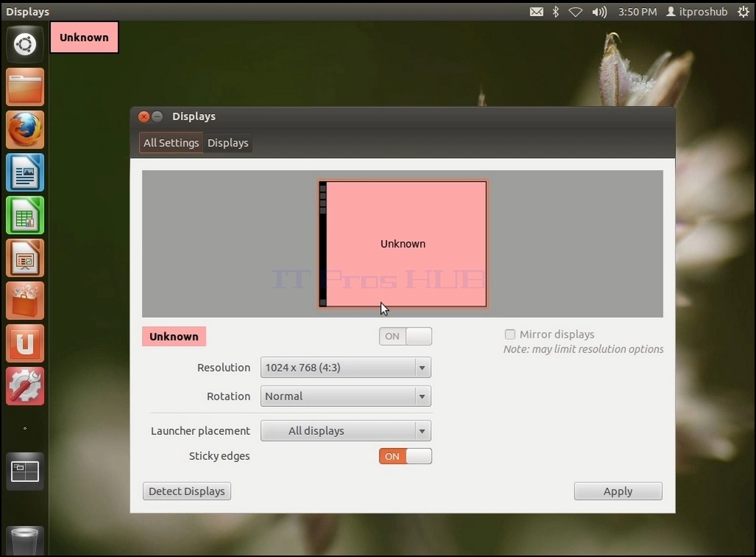756x557 pixels.
Task: Click the Apply button
Action: (618, 491)
